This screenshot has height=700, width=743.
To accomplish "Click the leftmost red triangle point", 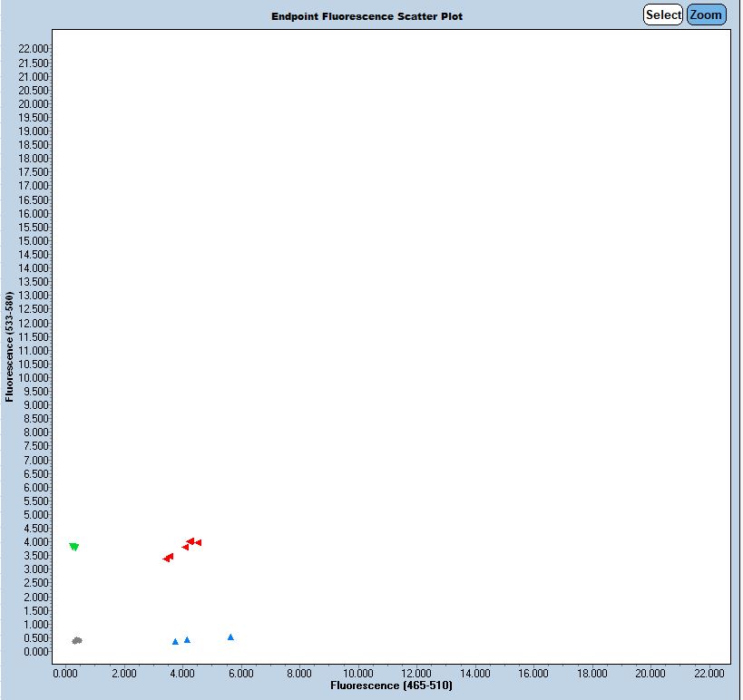I will click(165, 559).
